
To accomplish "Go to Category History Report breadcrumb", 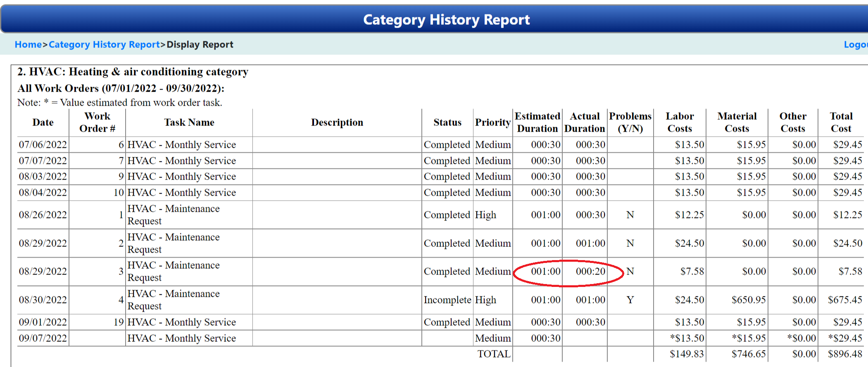I will [104, 45].
